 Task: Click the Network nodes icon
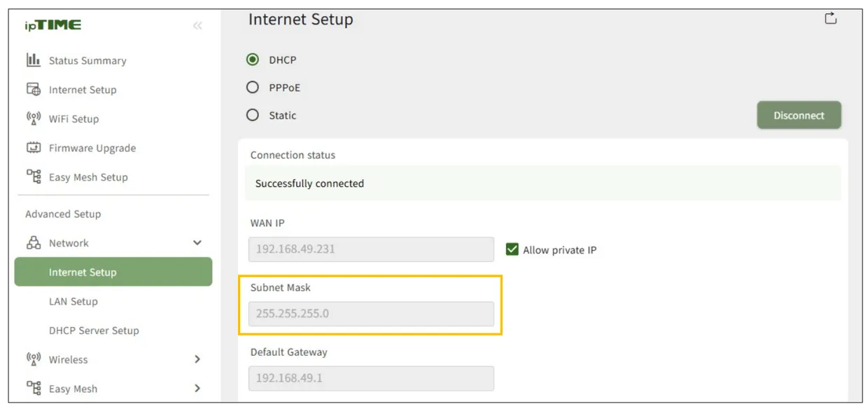point(33,243)
